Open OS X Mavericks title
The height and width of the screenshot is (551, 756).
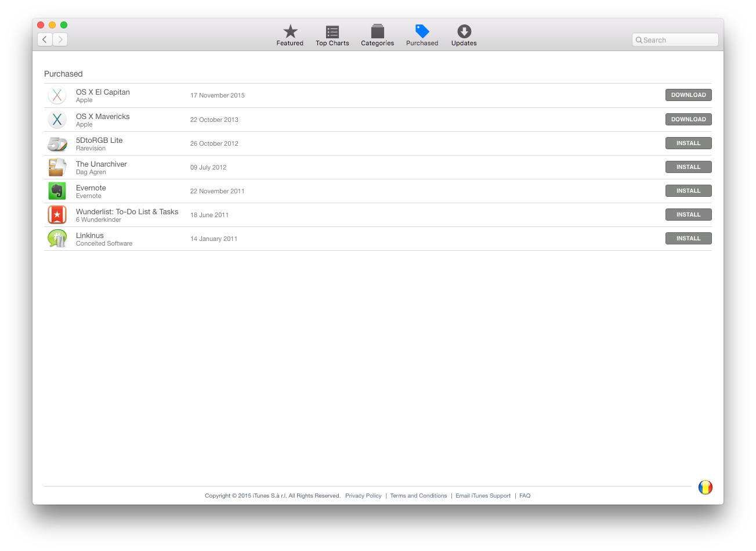click(x=103, y=117)
